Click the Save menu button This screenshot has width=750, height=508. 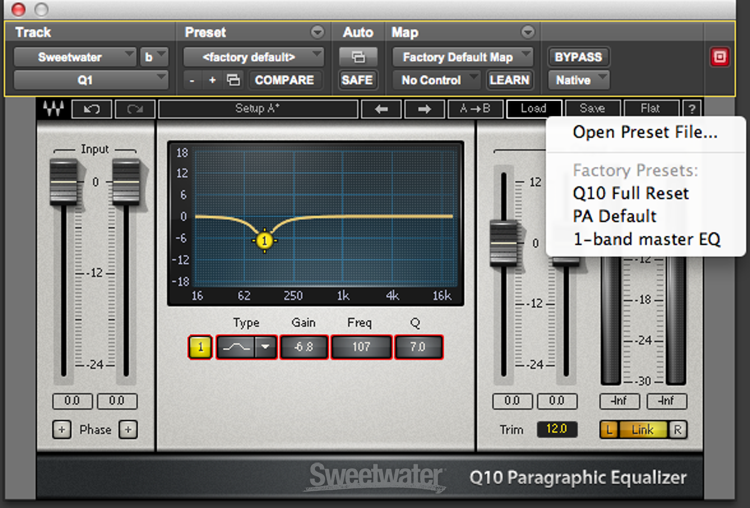coord(592,109)
